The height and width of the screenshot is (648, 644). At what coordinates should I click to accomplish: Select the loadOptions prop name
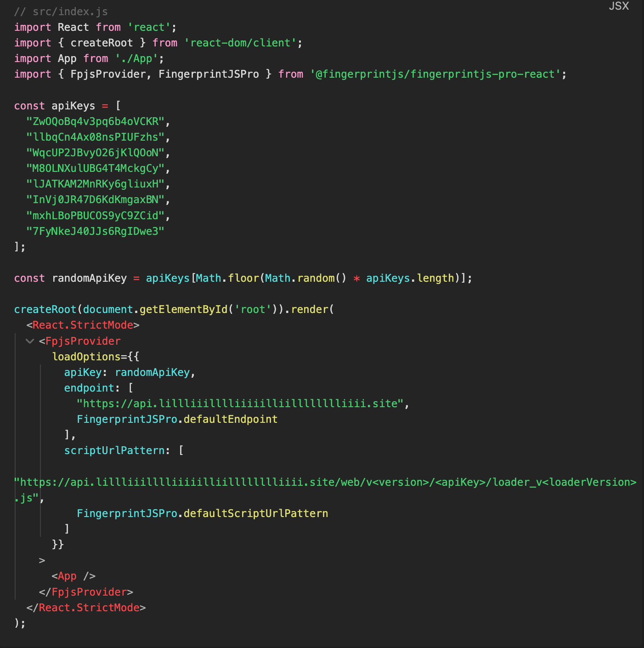tap(87, 357)
